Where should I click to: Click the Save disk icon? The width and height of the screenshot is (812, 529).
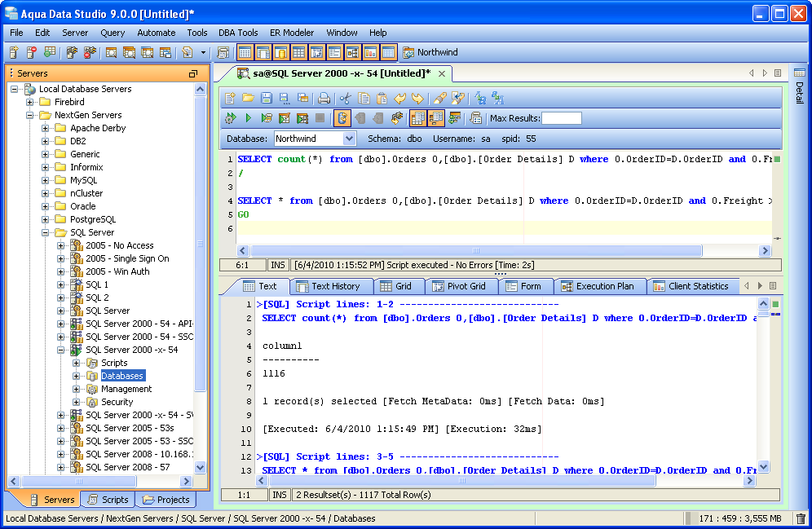click(x=266, y=98)
